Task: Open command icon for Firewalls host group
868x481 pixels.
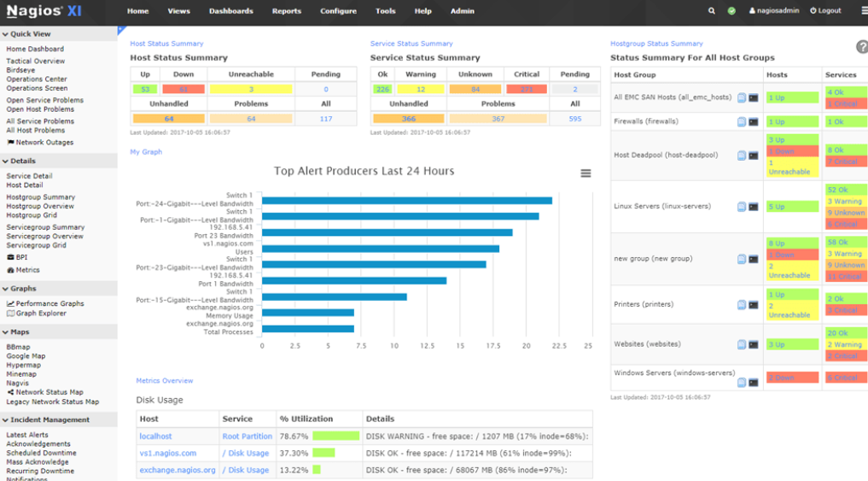Action: (754, 122)
